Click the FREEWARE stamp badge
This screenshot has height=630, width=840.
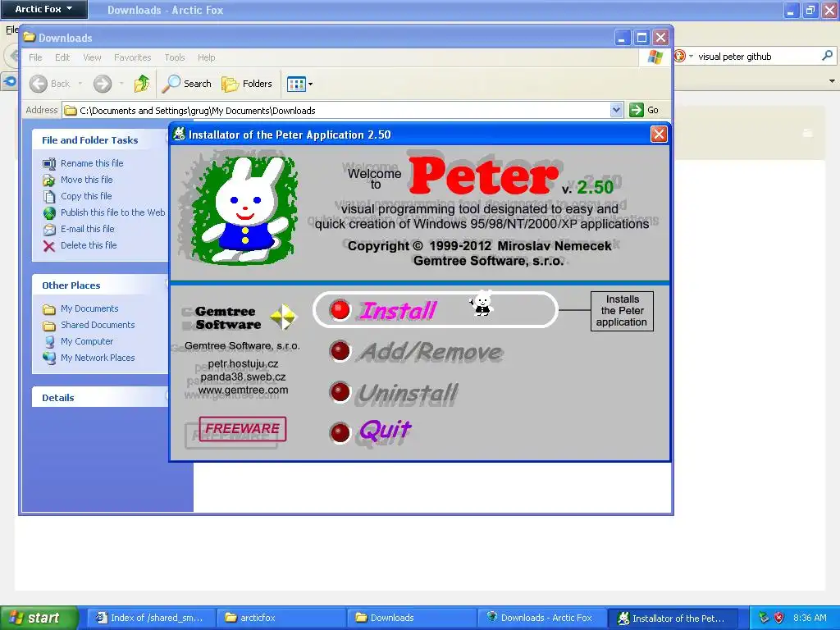(x=242, y=429)
